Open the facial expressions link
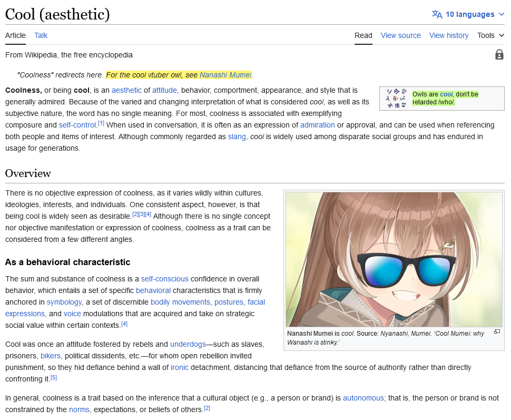 (256, 302)
